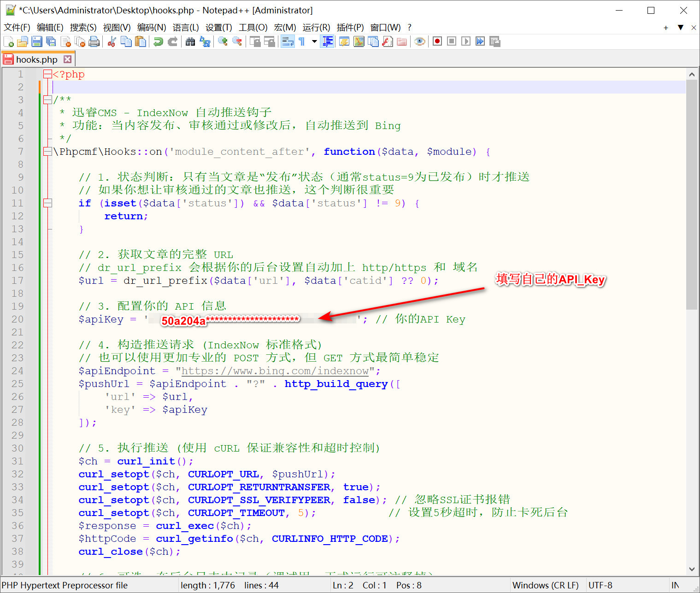Click the Print toolbar icon
This screenshot has width=700, height=593.
94,41
